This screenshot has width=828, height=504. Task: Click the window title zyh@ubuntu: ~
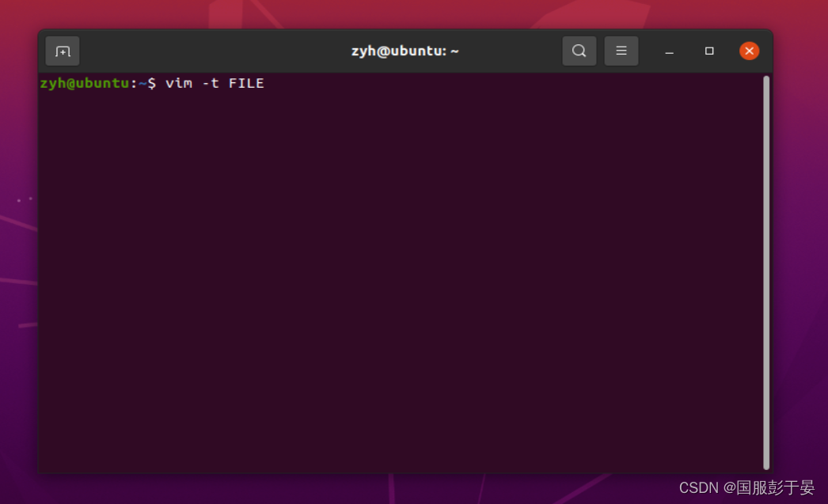pos(405,50)
